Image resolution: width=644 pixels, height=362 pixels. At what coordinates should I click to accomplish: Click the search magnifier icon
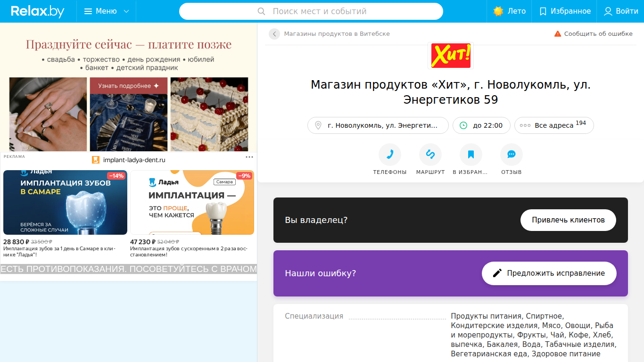[x=261, y=11]
